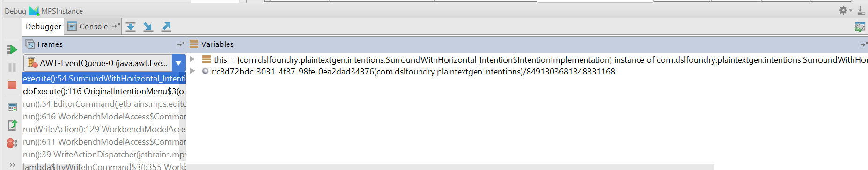Click the Step Out arrow icon
The image size is (868, 170).
166,27
